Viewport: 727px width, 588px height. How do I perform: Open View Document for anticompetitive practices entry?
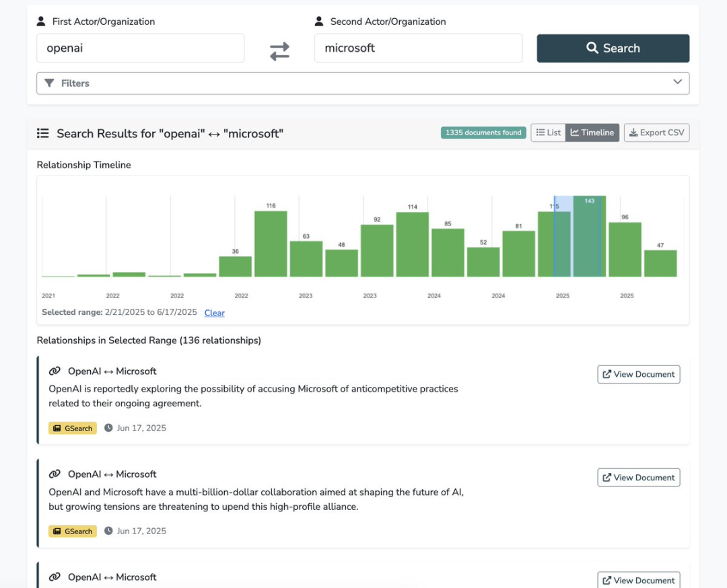638,375
